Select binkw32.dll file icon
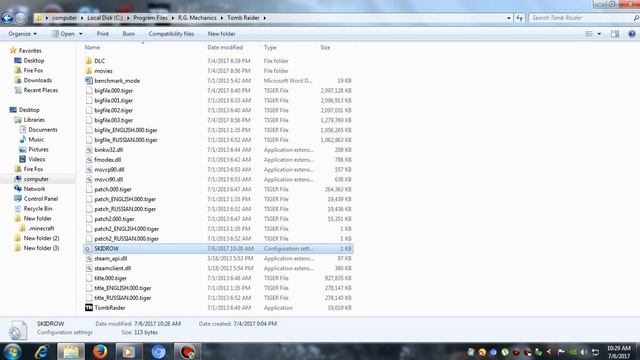Image resolution: width=640 pixels, height=360 pixels. click(x=89, y=150)
